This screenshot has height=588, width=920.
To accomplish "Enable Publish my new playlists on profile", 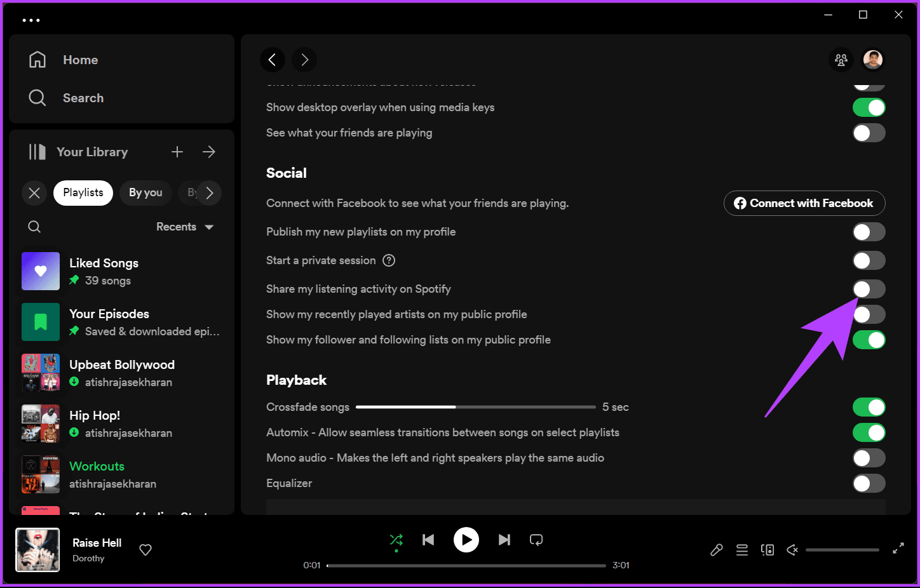I will 869,232.
